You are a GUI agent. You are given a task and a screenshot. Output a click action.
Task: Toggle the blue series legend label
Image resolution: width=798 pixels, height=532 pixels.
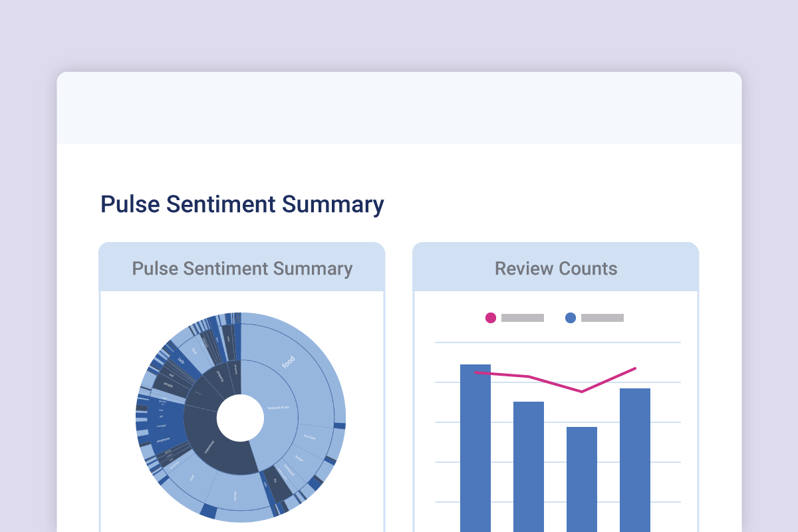pyautogui.click(x=602, y=318)
